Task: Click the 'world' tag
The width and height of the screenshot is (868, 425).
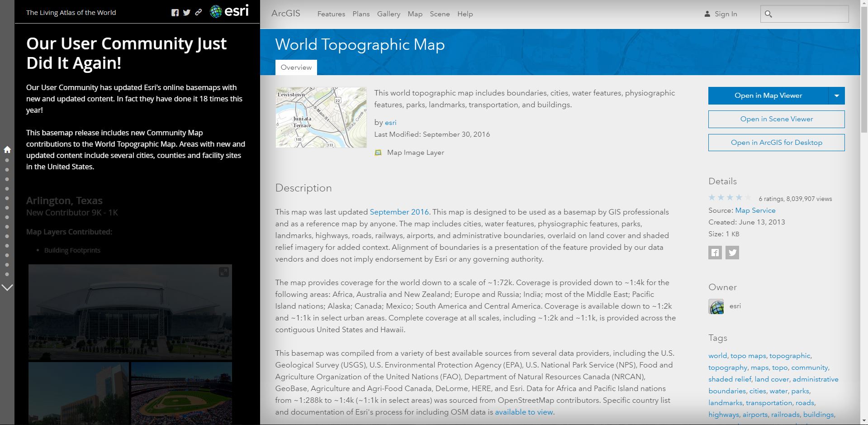Action: pos(717,356)
